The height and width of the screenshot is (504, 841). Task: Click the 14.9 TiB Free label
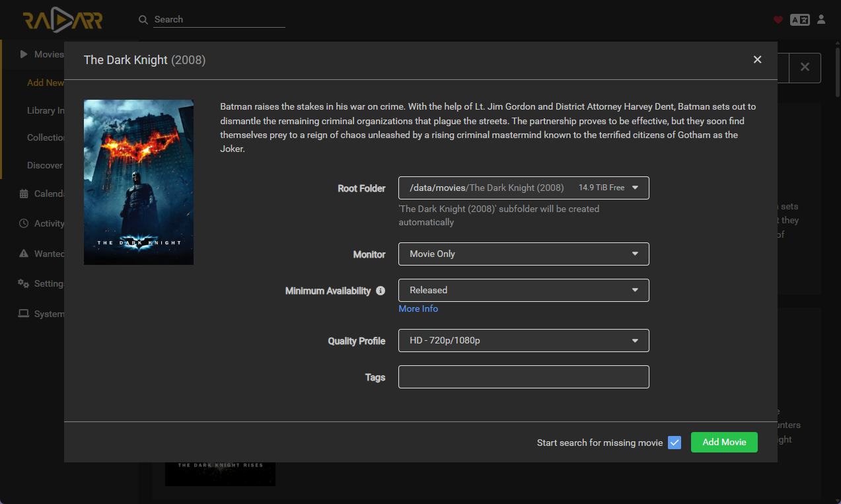[x=602, y=188]
